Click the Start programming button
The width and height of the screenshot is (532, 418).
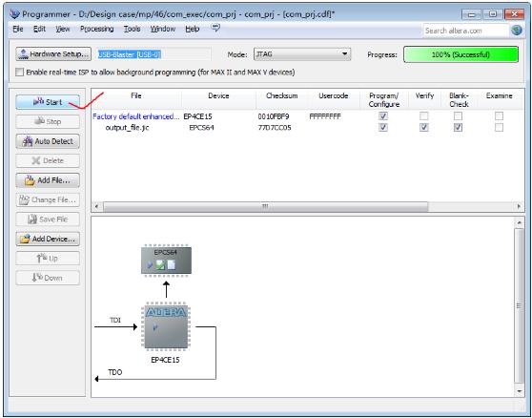48,102
